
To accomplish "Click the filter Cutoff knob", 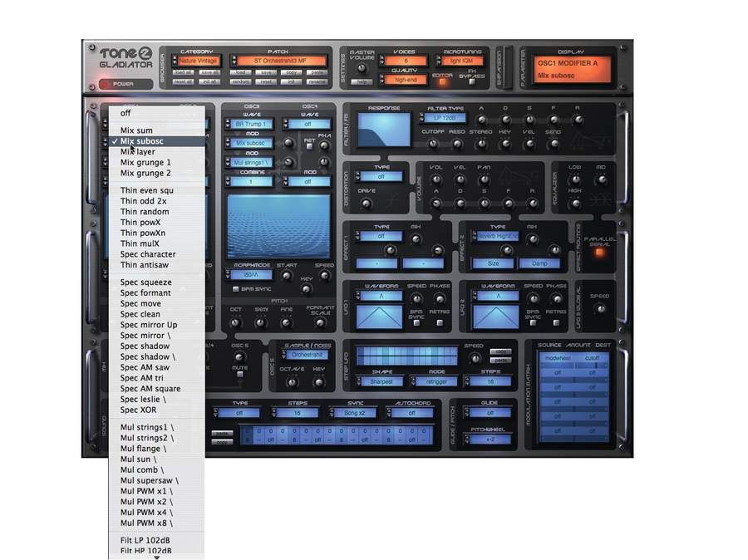I will [x=433, y=144].
